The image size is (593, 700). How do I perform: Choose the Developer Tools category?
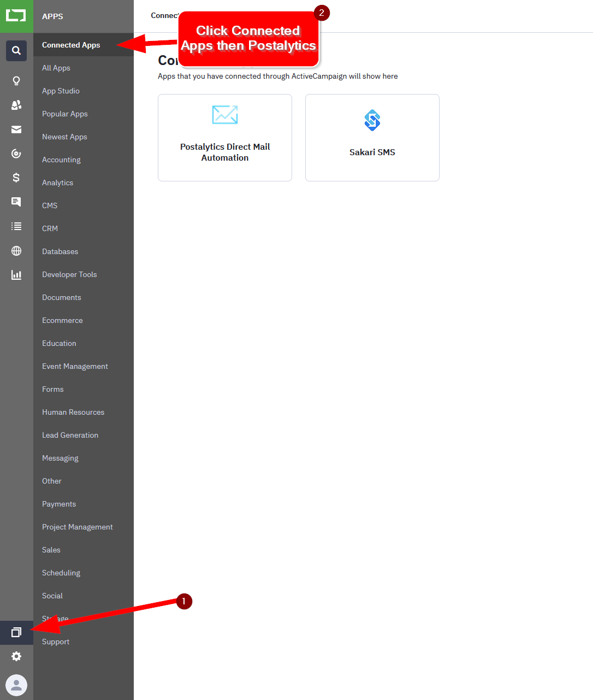click(x=84, y=274)
